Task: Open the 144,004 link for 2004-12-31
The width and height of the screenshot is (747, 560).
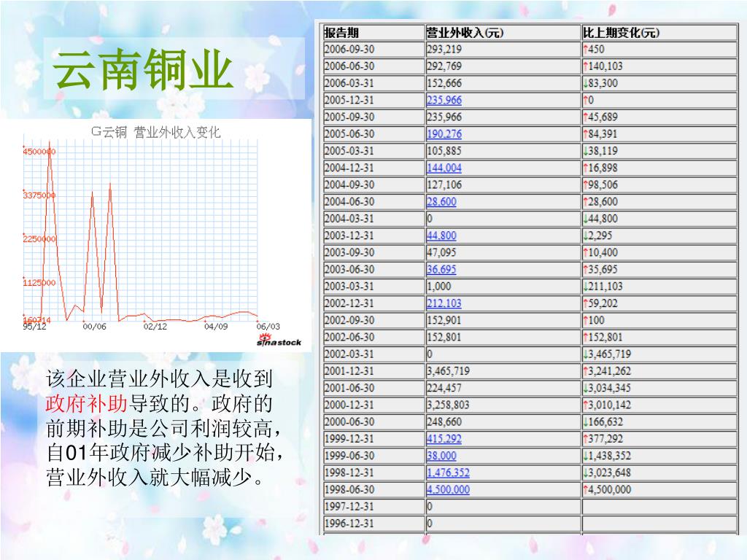Action: click(444, 168)
